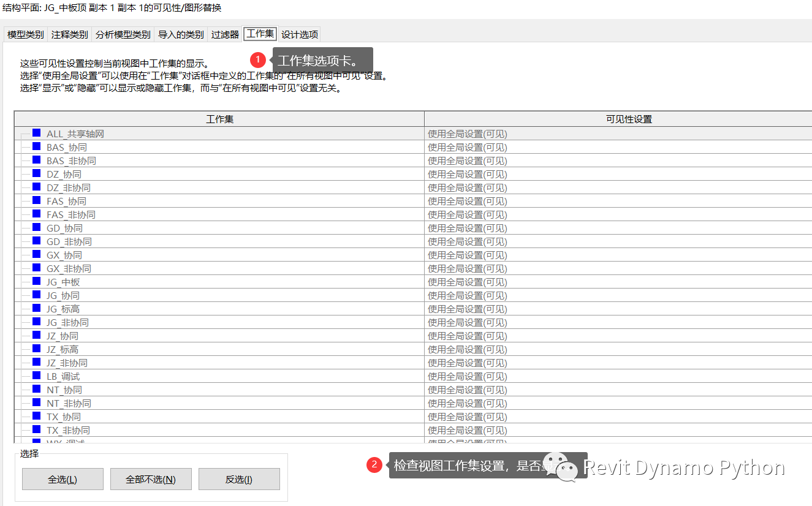Image resolution: width=812 pixels, height=506 pixels.
Task: Open the 设计选项 tab
Action: pos(300,35)
